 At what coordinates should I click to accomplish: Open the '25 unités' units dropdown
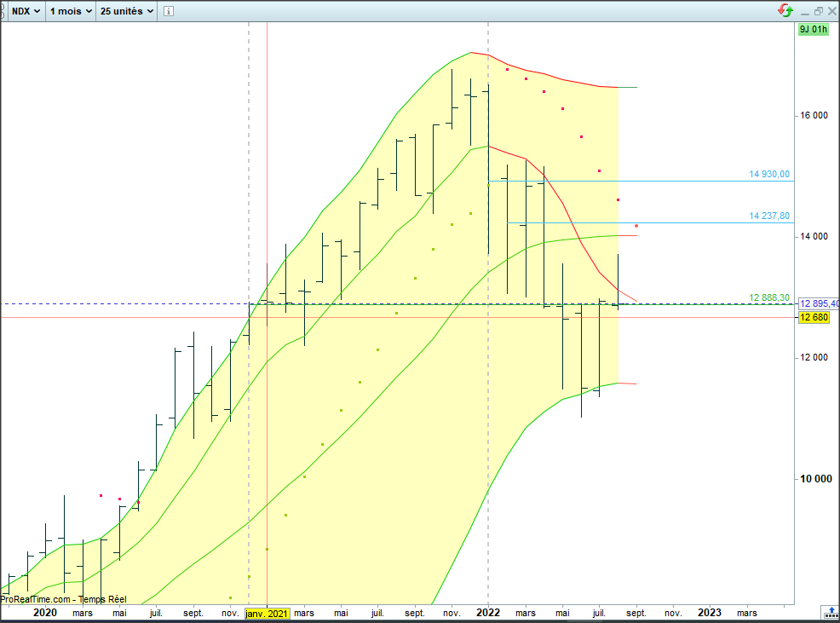click(127, 11)
